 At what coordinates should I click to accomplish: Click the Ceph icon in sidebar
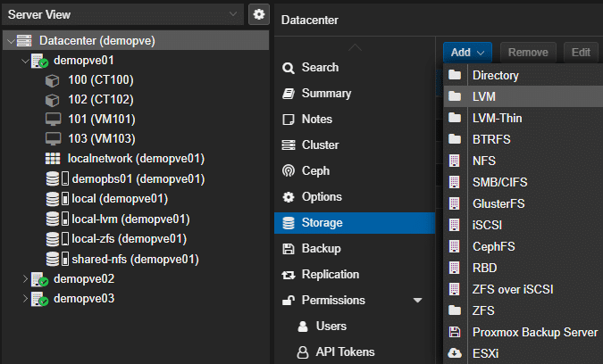(288, 170)
